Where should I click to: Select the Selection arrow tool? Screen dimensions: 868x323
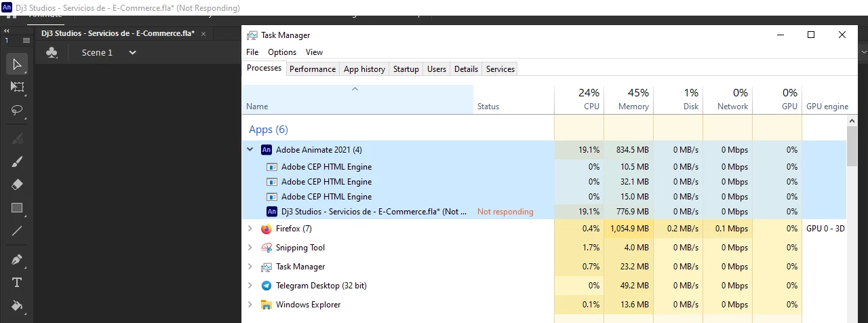pyautogui.click(x=18, y=64)
